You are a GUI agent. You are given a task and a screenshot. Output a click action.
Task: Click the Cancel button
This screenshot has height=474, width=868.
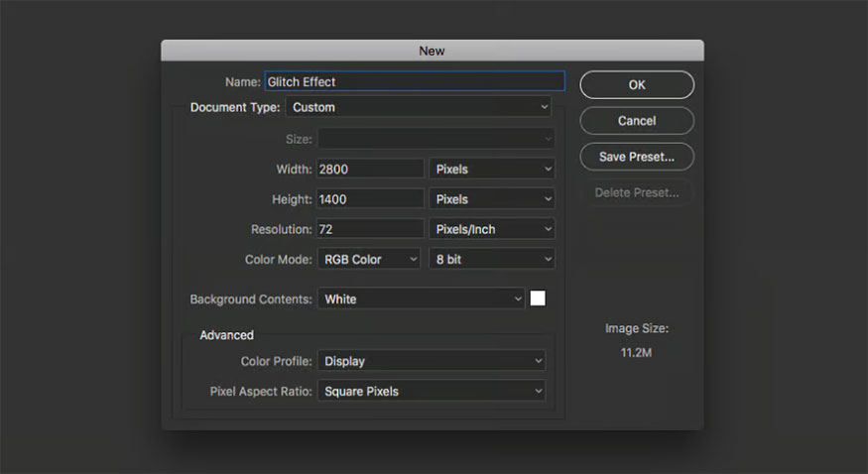tap(637, 121)
